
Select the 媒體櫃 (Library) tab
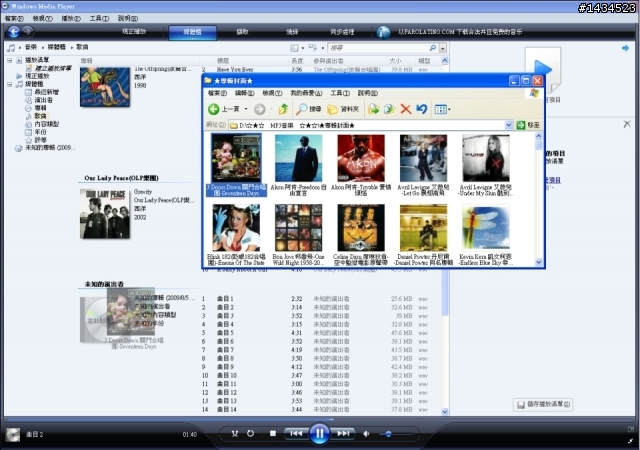[x=192, y=32]
